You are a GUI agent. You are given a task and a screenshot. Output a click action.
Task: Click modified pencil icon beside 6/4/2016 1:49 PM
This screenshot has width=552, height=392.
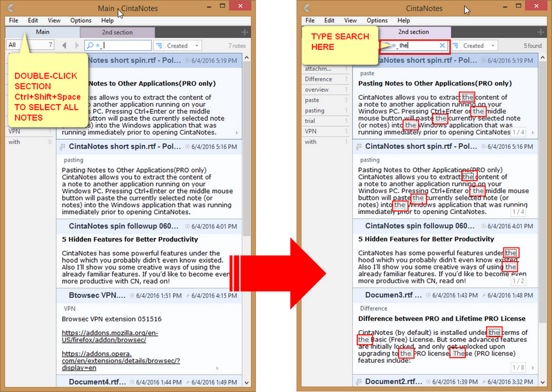tap(188, 382)
